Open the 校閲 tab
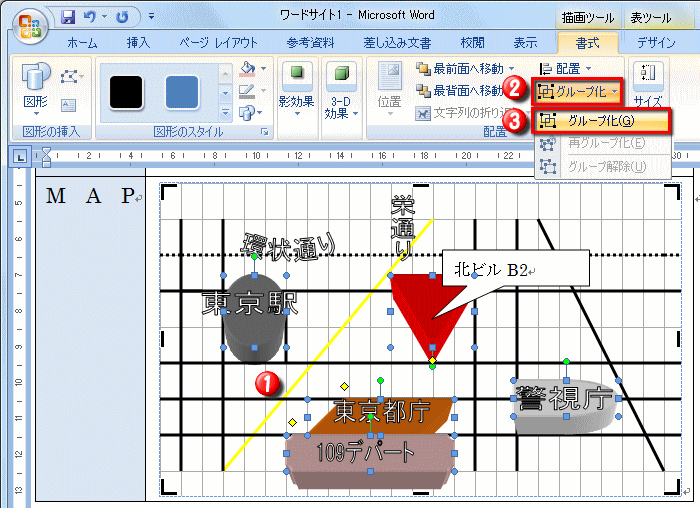 tap(472, 43)
